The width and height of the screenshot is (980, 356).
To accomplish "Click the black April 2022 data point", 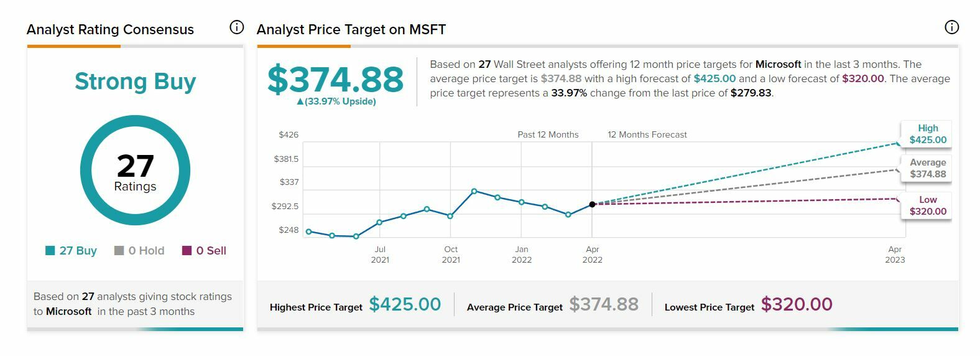I will click(592, 204).
